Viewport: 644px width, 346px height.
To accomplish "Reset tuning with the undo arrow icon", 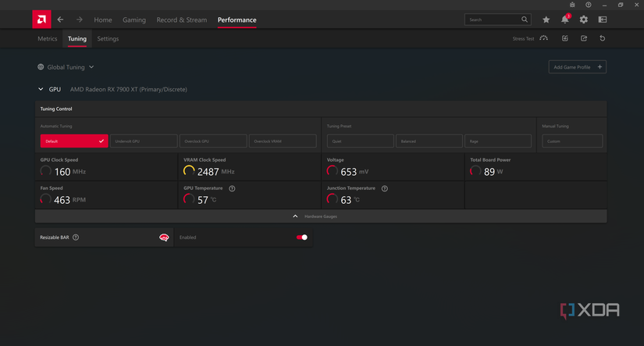I will 602,38.
